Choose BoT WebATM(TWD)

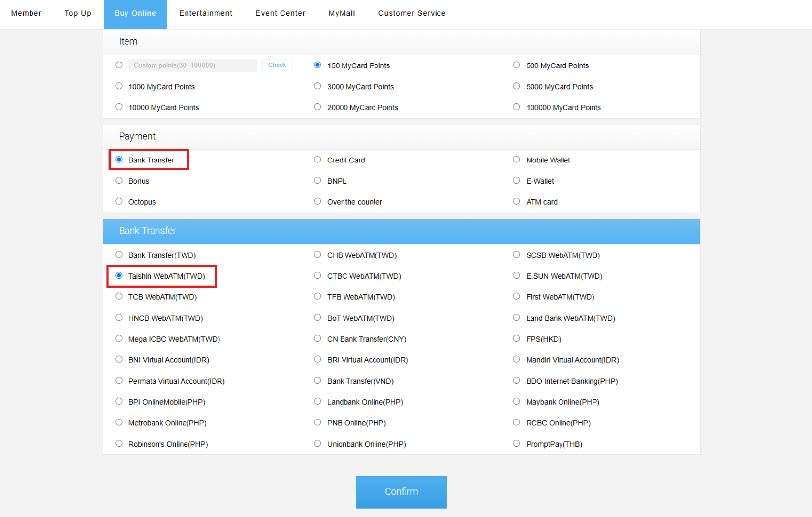(317, 318)
